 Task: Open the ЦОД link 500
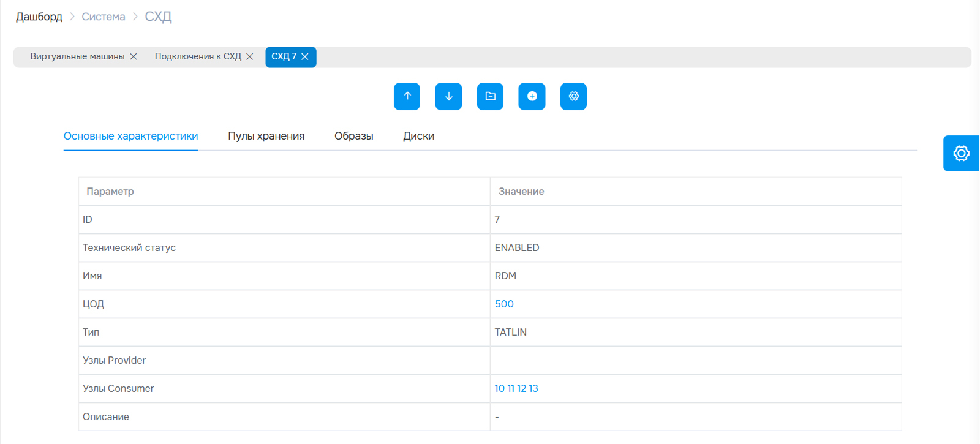point(504,304)
